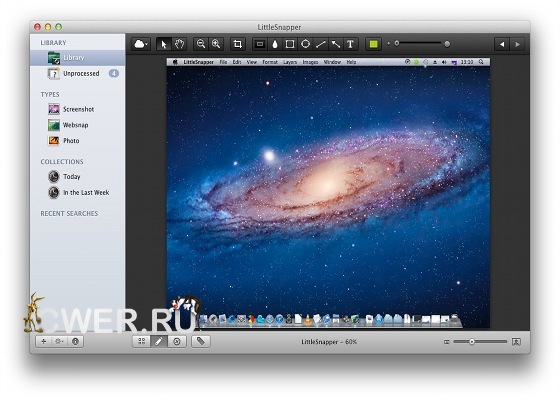Screen dimensions: 560x400
Task: Select the arrow drawing tool
Action: [336, 44]
